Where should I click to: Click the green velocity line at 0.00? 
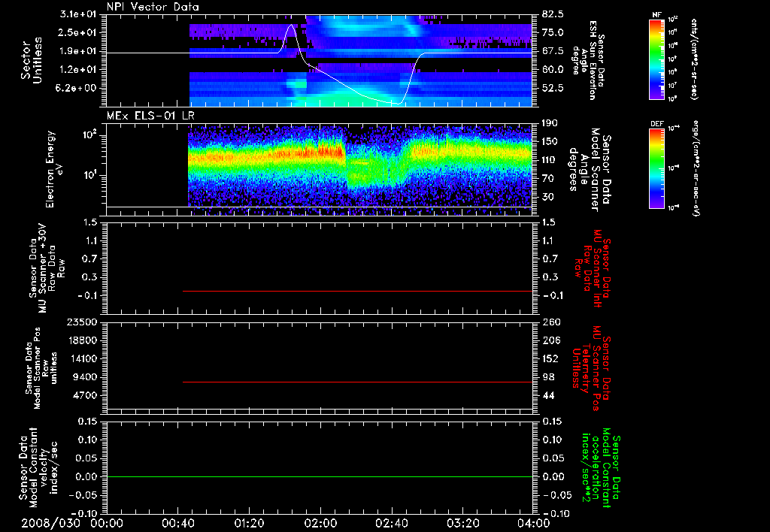coord(320,476)
